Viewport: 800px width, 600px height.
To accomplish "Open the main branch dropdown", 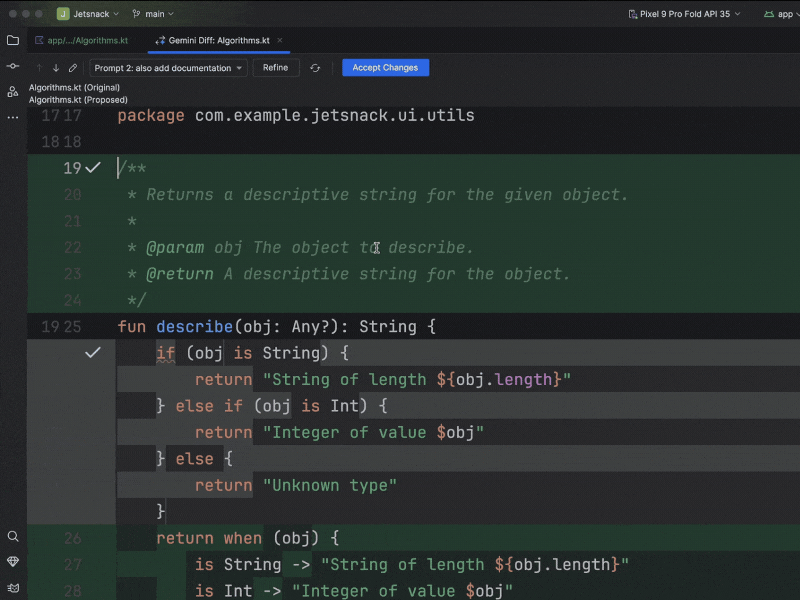I will pos(153,14).
